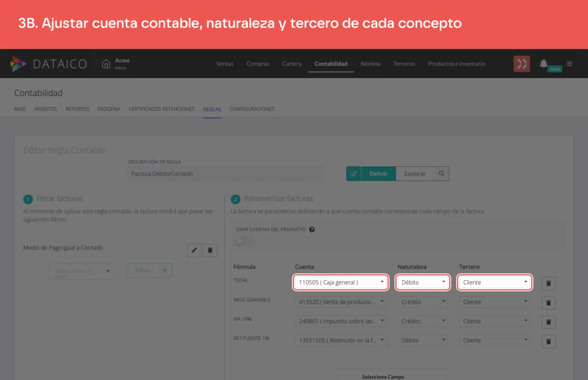The width and height of the screenshot is (588, 380).
Task: Click the Filtro add button
Action: pos(149,271)
